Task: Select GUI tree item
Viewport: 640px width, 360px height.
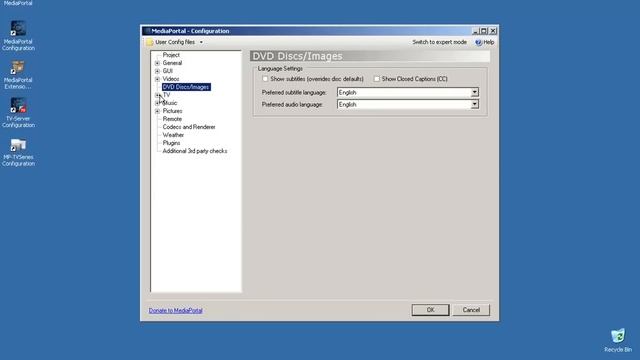Action: 167,71
